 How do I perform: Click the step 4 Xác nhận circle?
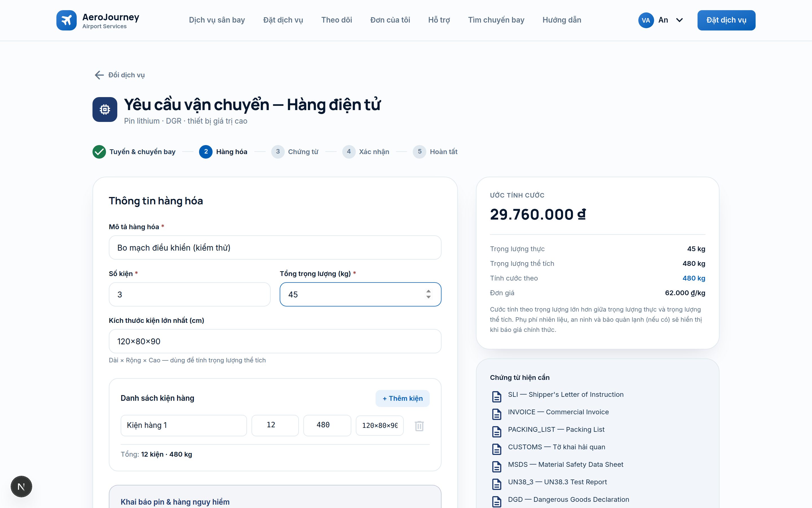(349, 152)
